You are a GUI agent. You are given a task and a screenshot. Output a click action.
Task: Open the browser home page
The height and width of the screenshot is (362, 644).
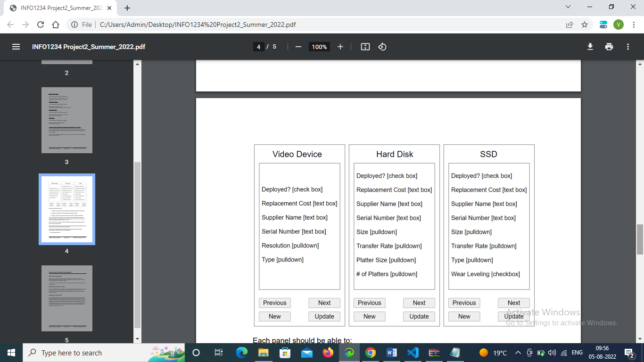(x=56, y=25)
